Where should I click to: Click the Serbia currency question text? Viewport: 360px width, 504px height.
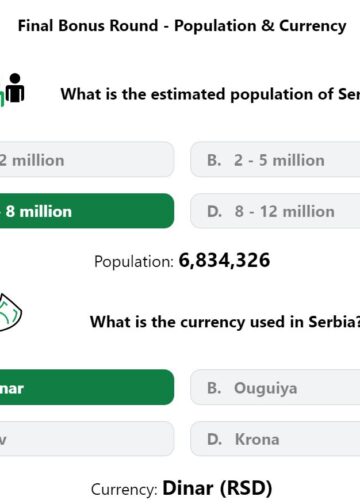pos(225,322)
